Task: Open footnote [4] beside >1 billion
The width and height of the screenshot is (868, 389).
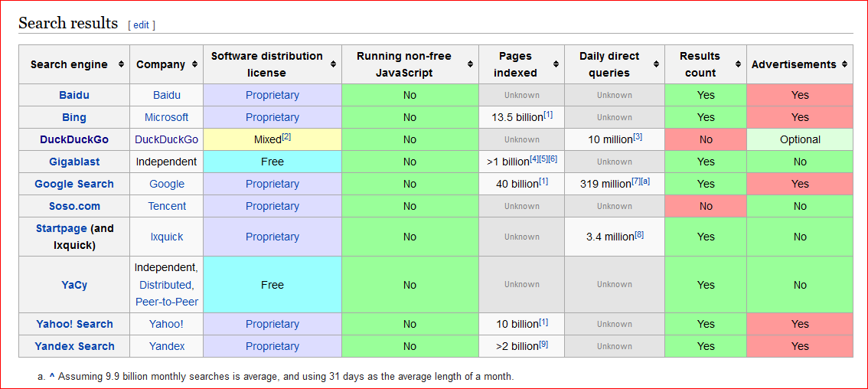Action: tap(534, 159)
